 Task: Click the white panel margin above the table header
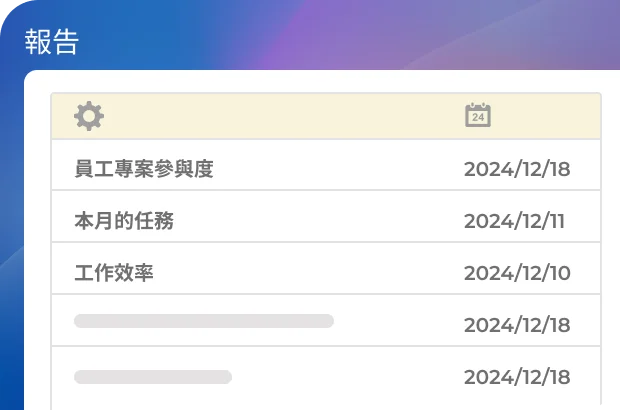[300, 82]
